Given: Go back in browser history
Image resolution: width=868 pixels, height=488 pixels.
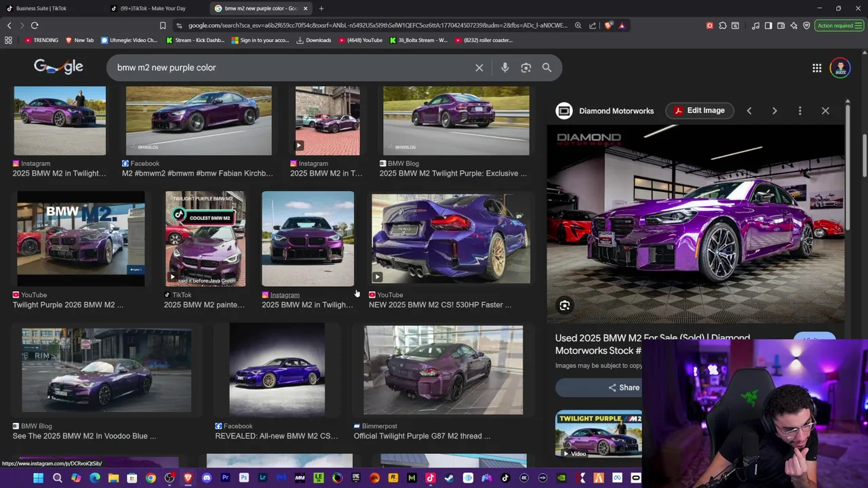Looking at the screenshot, I should (9, 26).
